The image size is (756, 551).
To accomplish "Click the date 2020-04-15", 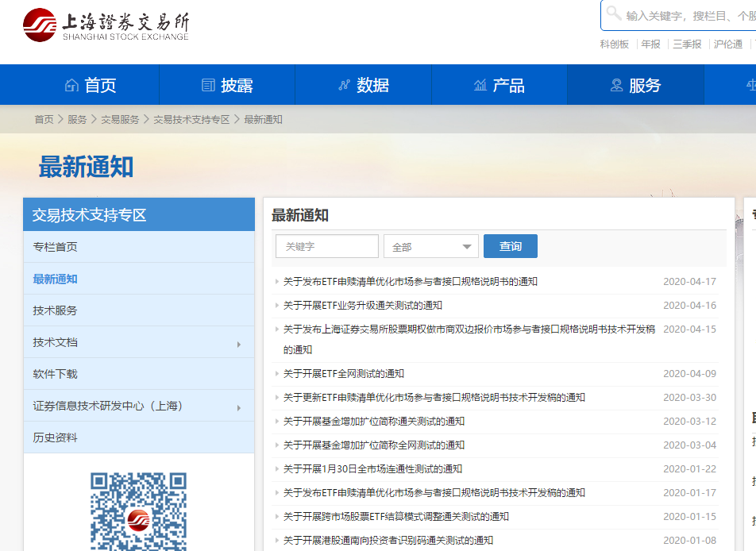I will pyautogui.click(x=689, y=329).
